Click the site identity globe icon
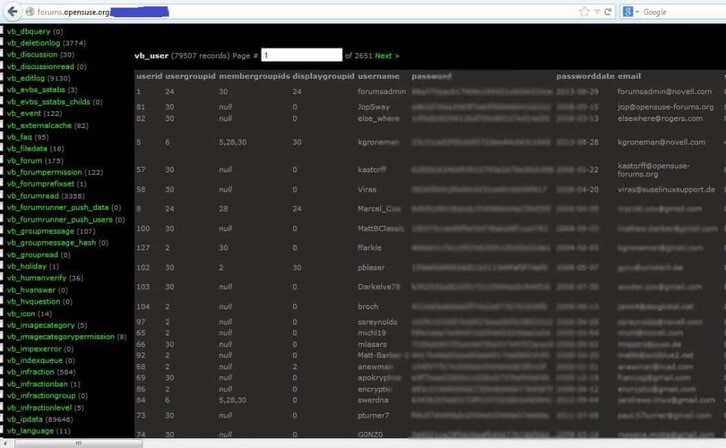726x448 pixels. tap(30, 12)
